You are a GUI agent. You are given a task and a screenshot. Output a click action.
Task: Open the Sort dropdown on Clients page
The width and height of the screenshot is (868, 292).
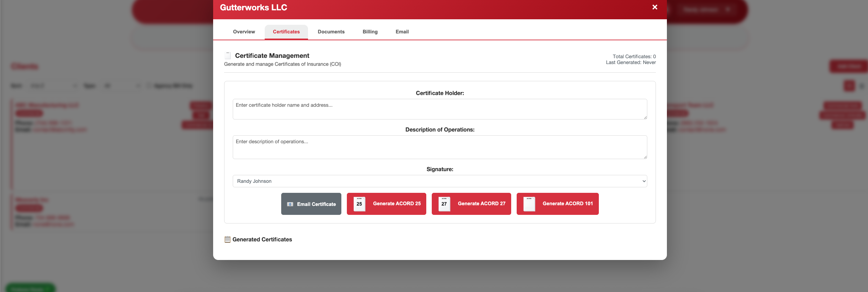point(53,86)
